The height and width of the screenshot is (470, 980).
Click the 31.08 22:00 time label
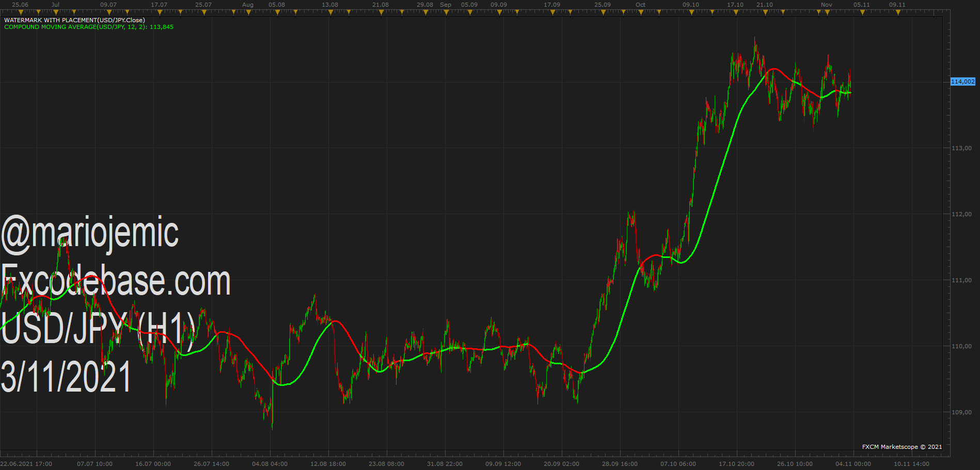[445, 464]
